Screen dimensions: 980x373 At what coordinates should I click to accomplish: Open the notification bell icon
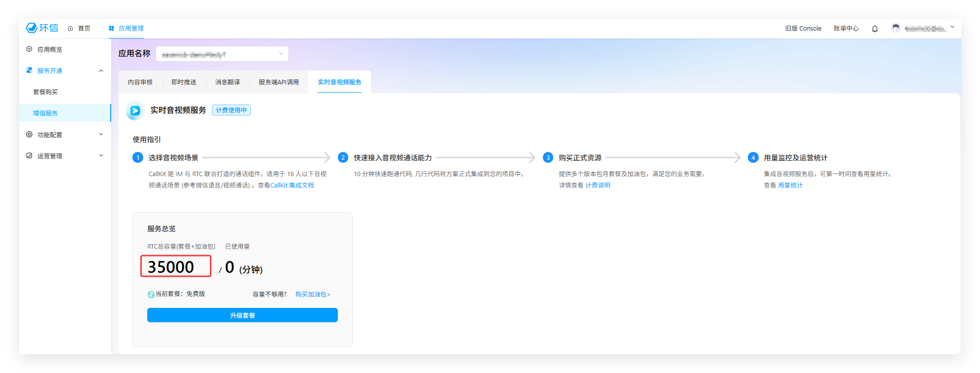(x=875, y=29)
